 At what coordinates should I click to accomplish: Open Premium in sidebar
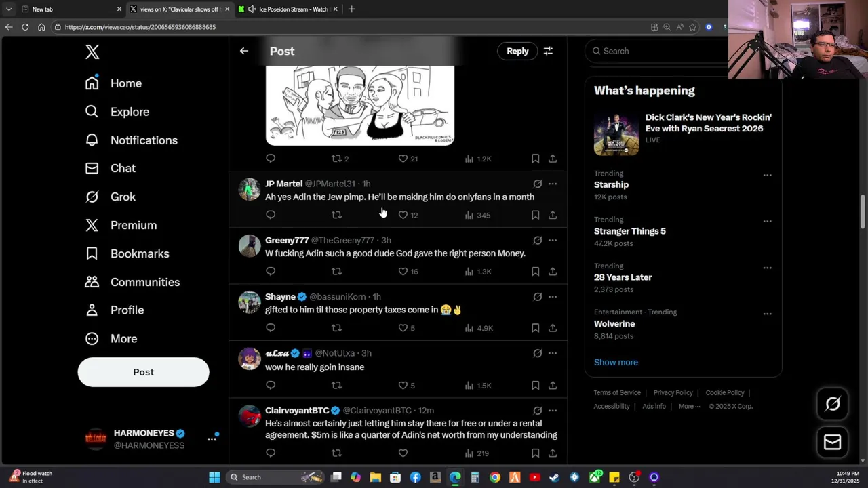pos(121,225)
